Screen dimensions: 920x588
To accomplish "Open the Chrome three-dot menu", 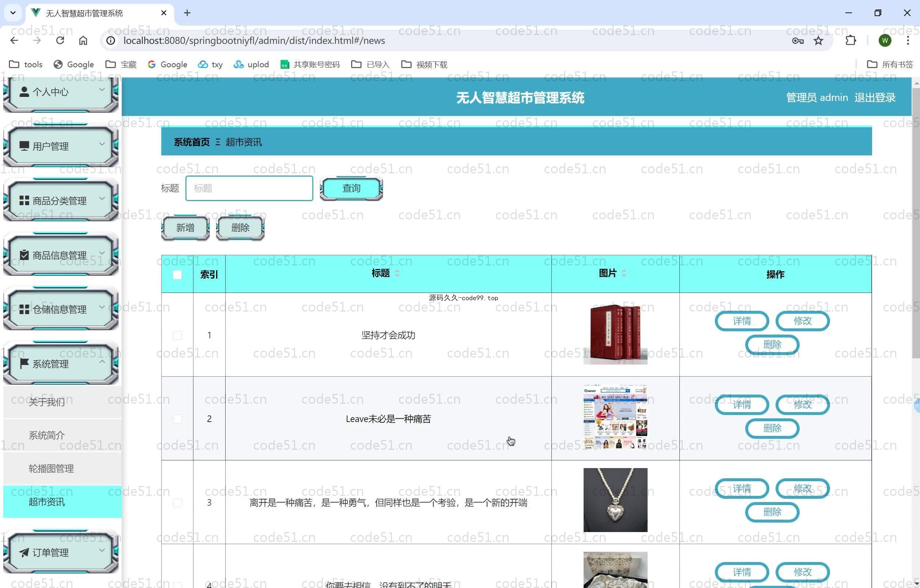I will 908,41.
